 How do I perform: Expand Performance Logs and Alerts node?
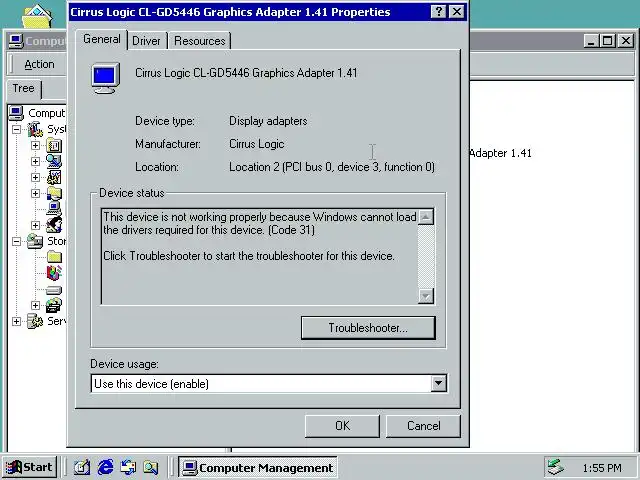click(x=36, y=177)
